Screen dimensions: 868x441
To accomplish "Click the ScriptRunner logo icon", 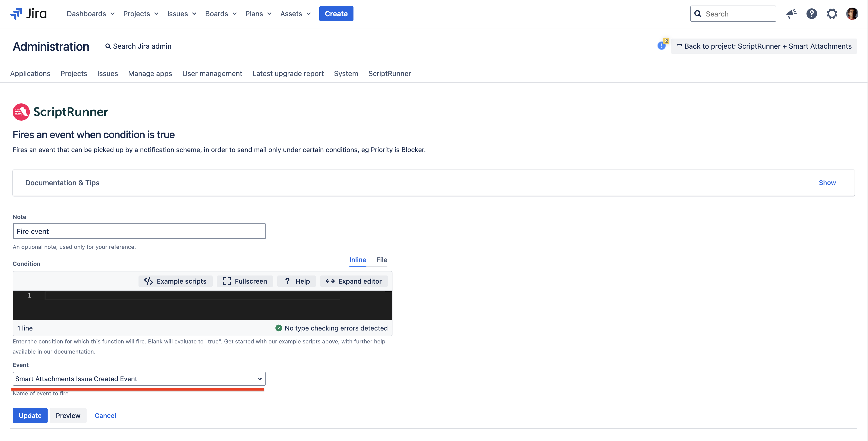I will click(21, 112).
